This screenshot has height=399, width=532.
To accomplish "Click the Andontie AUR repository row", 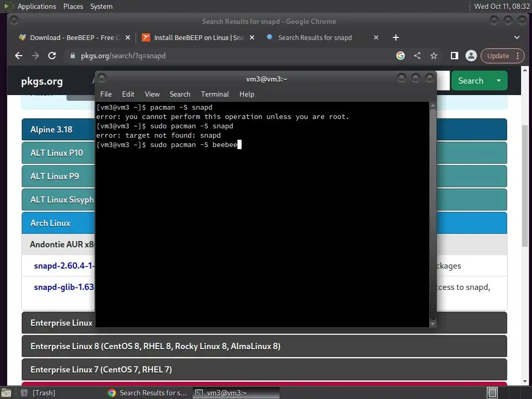I will [x=58, y=244].
